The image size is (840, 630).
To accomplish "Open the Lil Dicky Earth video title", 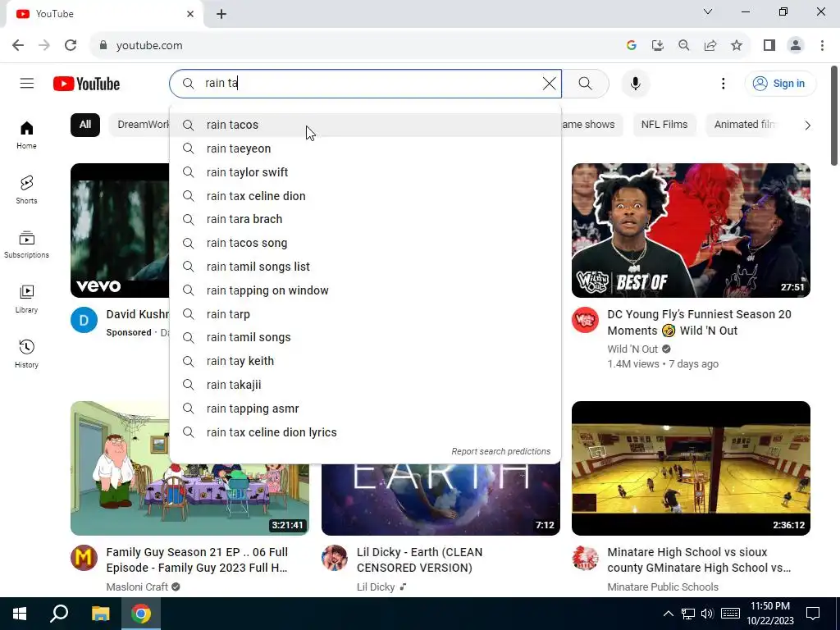I will tap(419, 559).
